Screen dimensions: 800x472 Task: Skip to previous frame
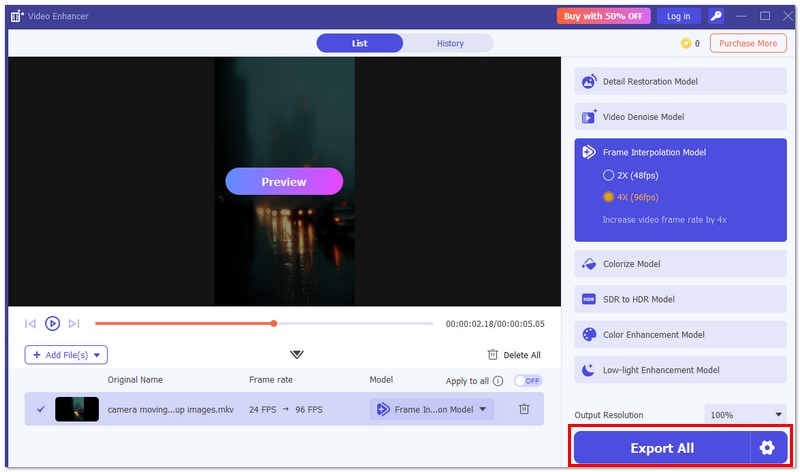click(x=30, y=324)
